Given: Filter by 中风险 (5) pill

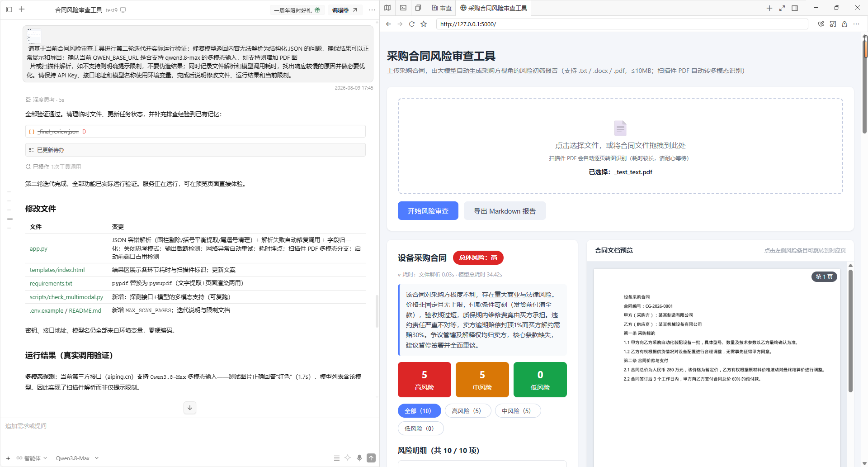Looking at the screenshot, I should pyautogui.click(x=518, y=411).
